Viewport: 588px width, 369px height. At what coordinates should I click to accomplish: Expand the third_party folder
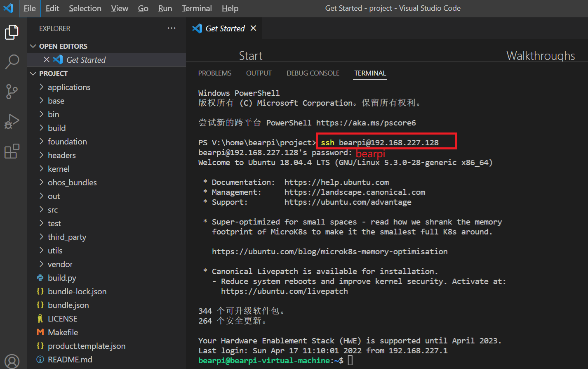(x=41, y=237)
